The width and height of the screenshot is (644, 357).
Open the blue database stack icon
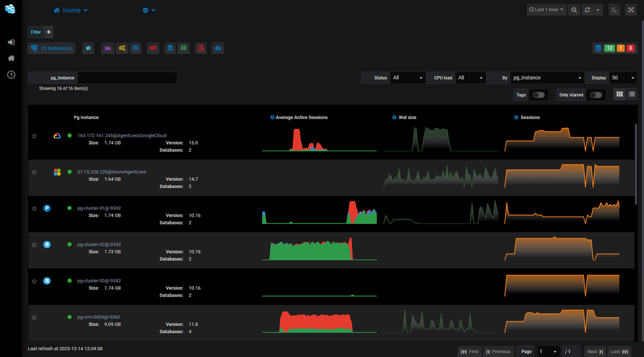[168, 48]
